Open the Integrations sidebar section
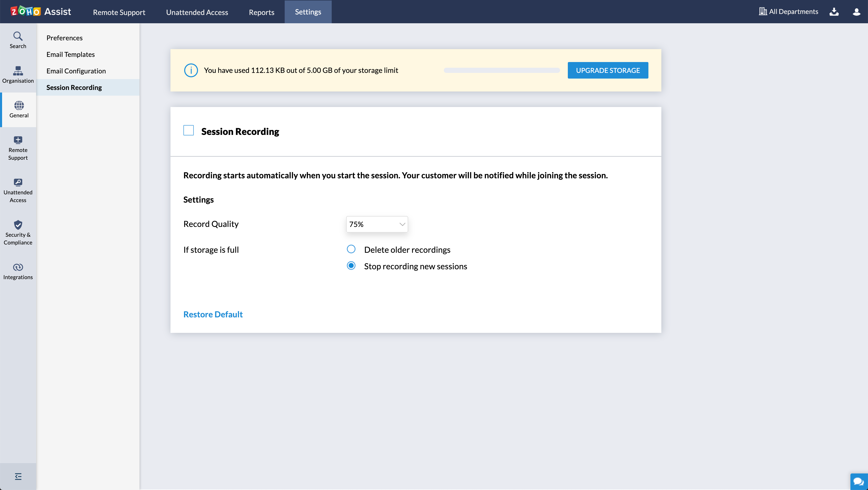 pos(18,271)
